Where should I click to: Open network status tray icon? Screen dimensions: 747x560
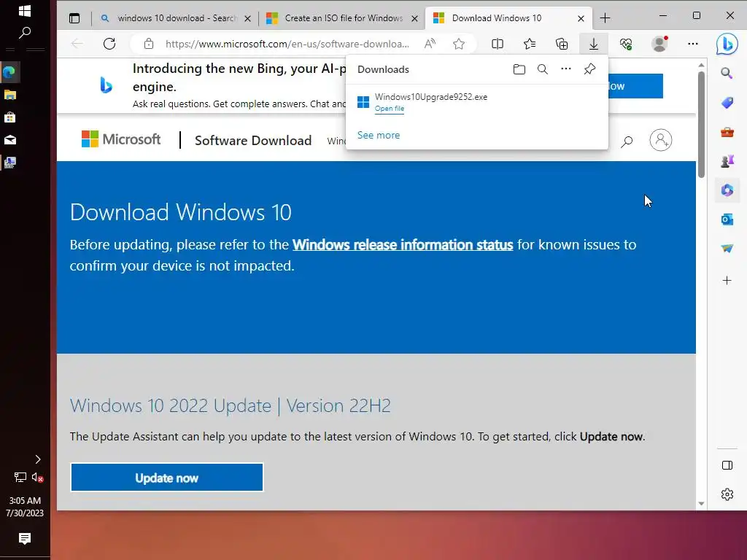[20, 477]
